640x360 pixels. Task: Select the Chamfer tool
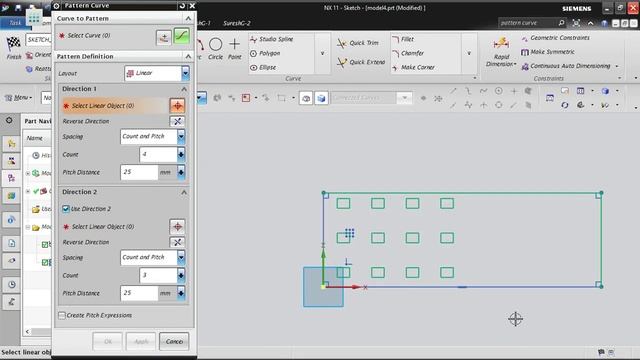click(408, 53)
